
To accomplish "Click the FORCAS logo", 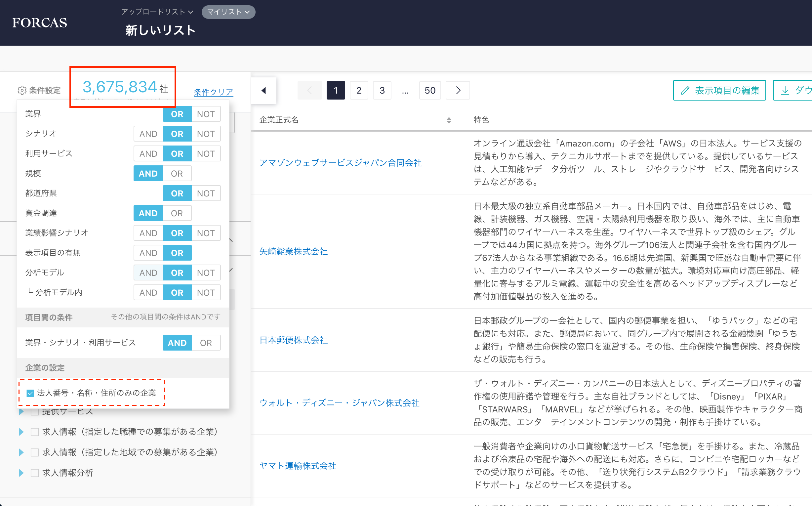I will pyautogui.click(x=39, y=23).
